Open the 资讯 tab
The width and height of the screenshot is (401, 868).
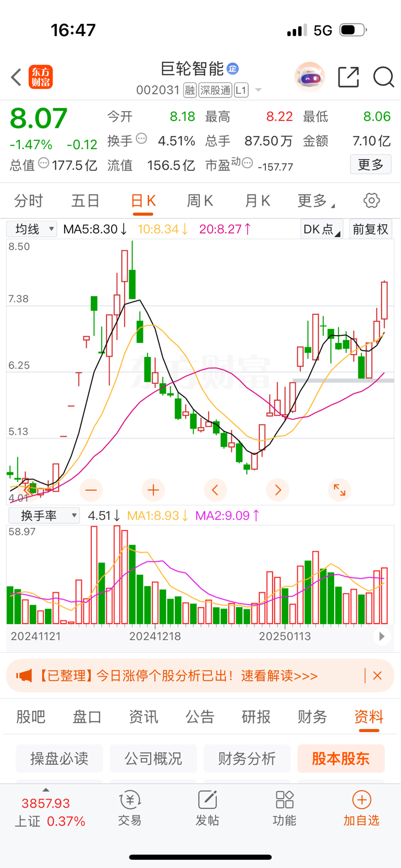click(143, 717)
